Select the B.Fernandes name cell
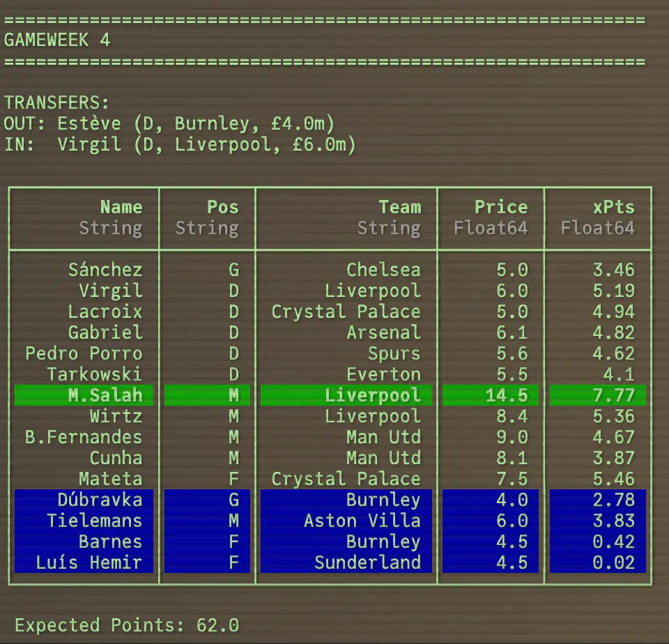Screen dimensions: 669x644 pyautogui.click(x=84, y=437)
